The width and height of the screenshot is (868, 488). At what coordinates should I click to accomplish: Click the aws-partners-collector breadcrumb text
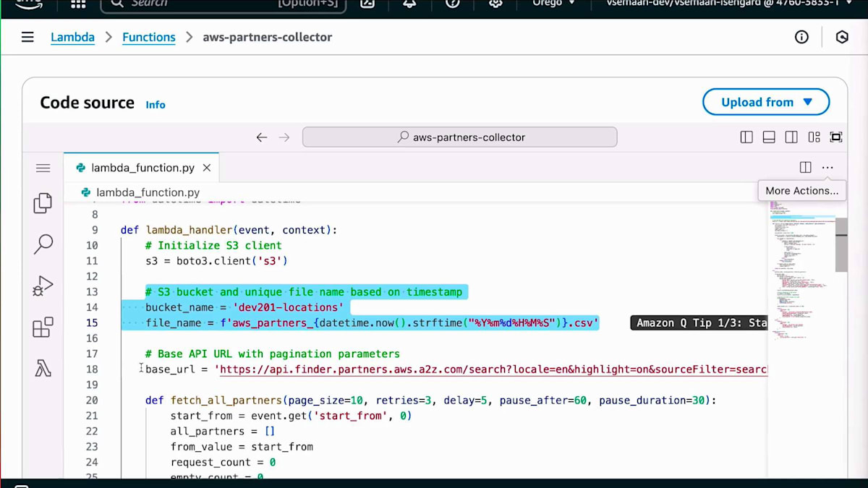tap(267, 37)
